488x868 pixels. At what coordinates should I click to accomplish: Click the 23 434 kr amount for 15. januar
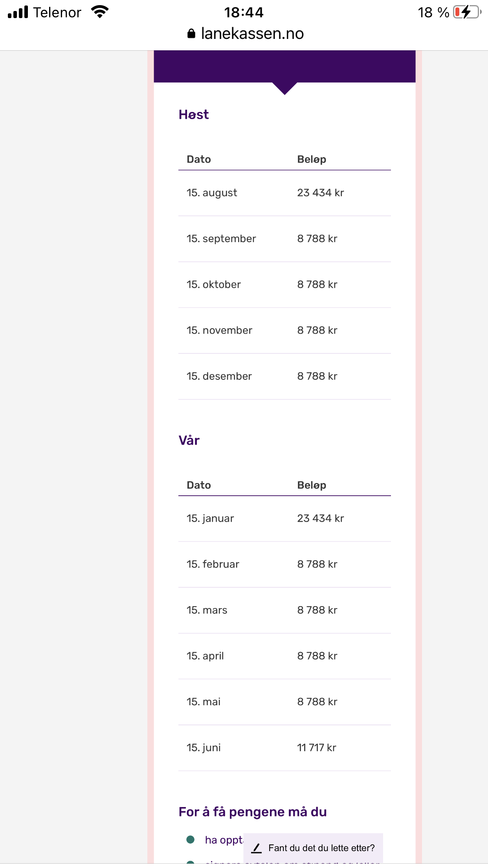[320, 519]
